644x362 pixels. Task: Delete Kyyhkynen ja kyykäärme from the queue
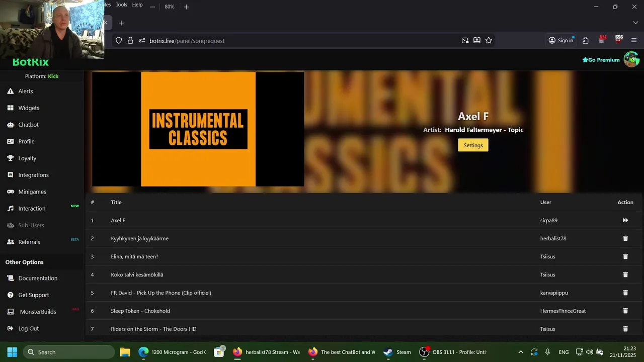coord(625,238)
